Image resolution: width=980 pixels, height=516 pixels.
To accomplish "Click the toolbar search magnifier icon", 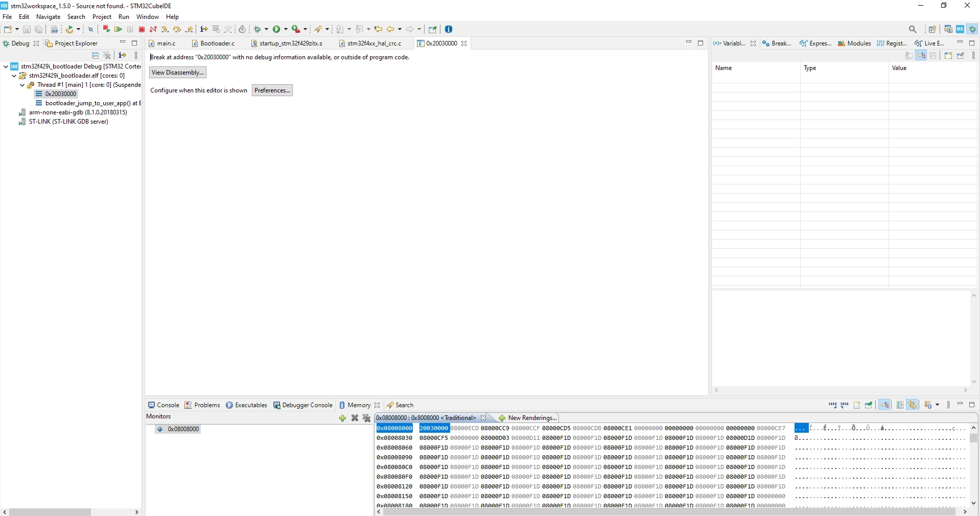I will click(x=913, y=29).
